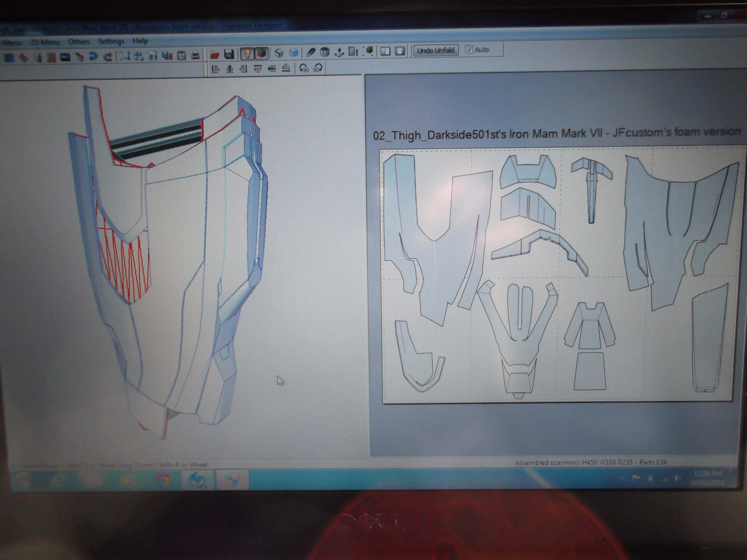Image resolution: width=747 pixels, height=560 pixels.
Task: Click the Assembled size status text
Action: 590,462
